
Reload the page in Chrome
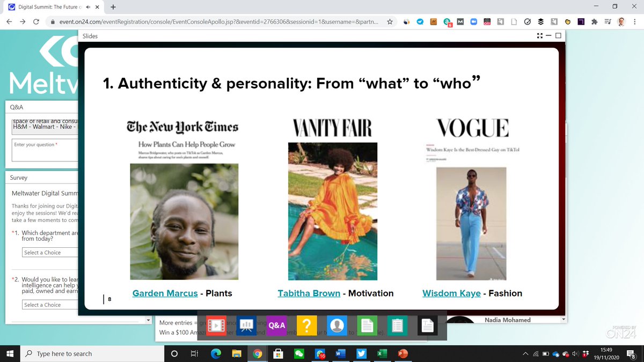click(x=36, y=22)
